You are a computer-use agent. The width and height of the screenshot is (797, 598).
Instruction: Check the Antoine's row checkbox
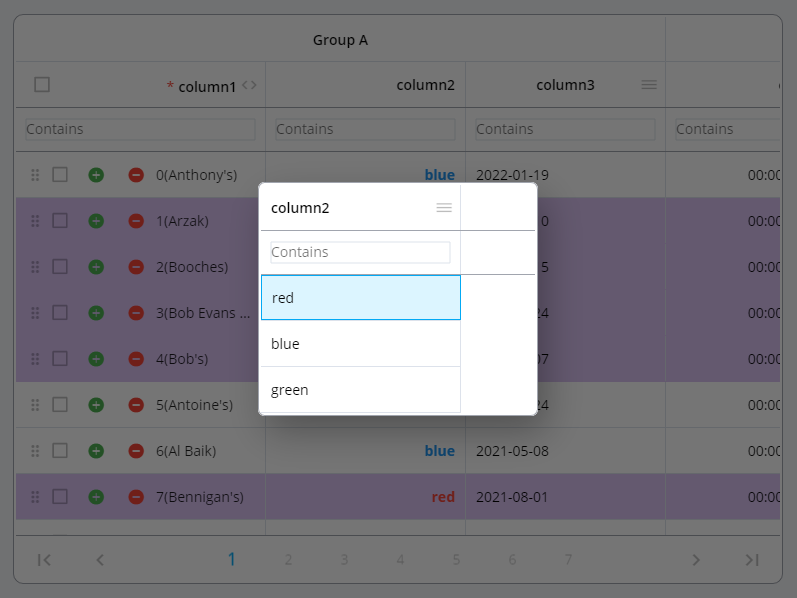tap(60, 405)
